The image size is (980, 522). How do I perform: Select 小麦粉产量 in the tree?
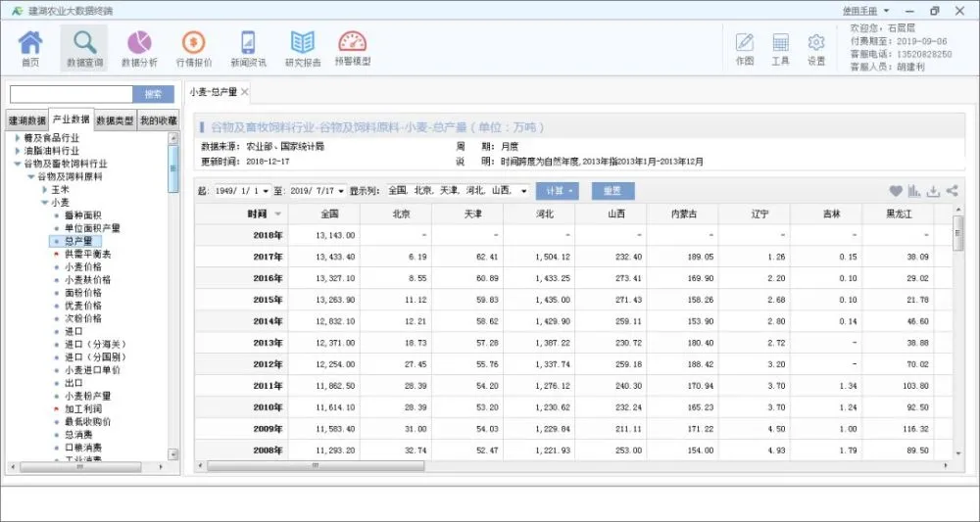pyautogui.click(x=87, y=396)
